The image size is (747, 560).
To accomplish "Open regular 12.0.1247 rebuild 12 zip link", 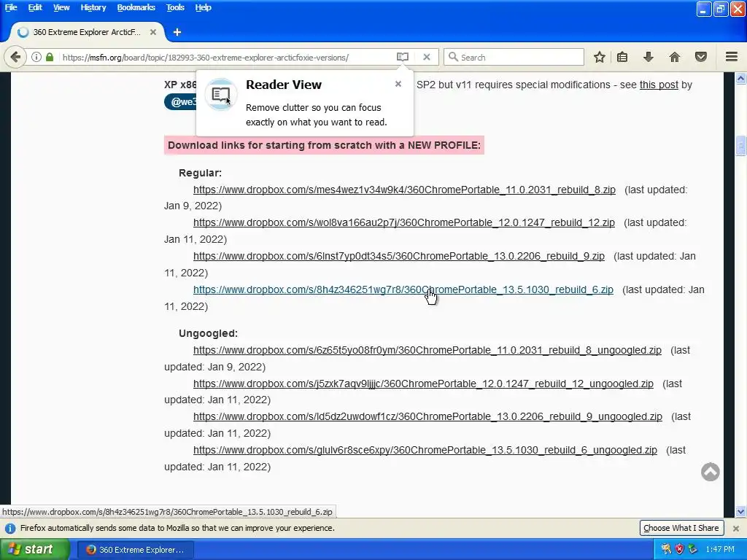I will click(x=404, y=222).
